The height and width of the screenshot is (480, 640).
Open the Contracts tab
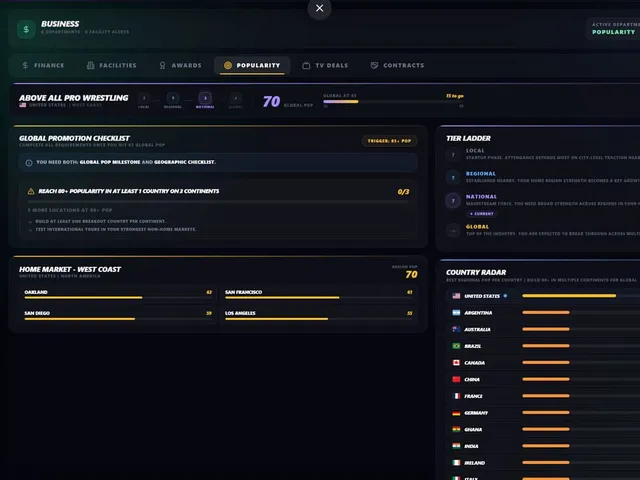click(x=397, y=65)
